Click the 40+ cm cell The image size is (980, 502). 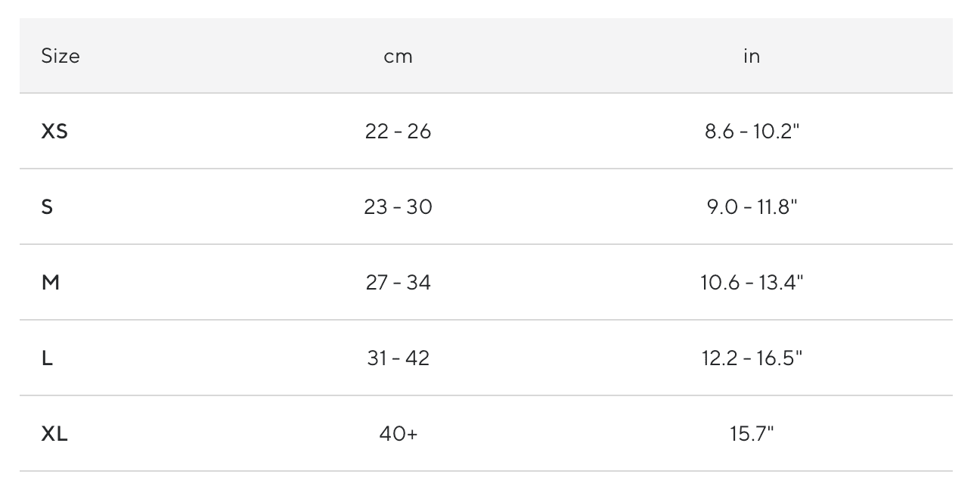click(398, 434)
